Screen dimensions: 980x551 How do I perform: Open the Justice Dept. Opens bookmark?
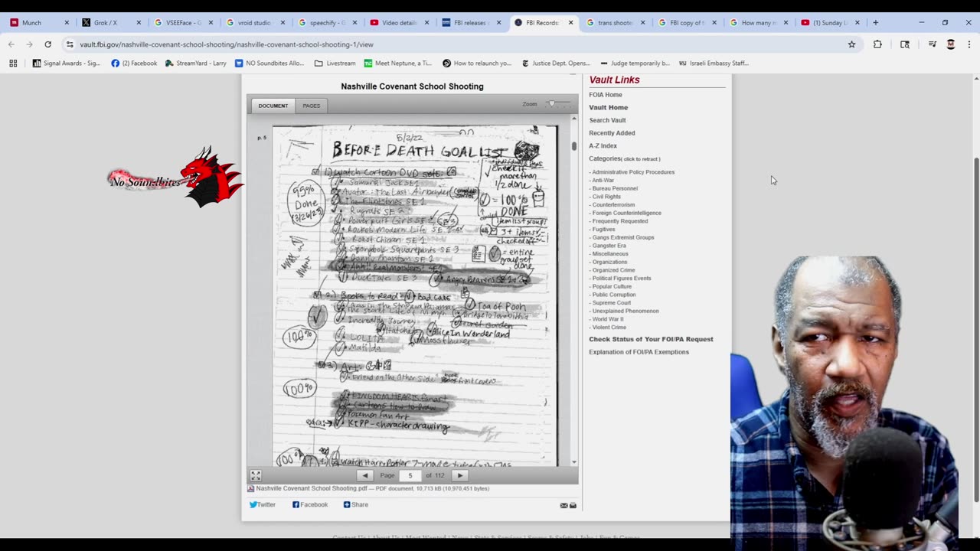pos(556,63)
